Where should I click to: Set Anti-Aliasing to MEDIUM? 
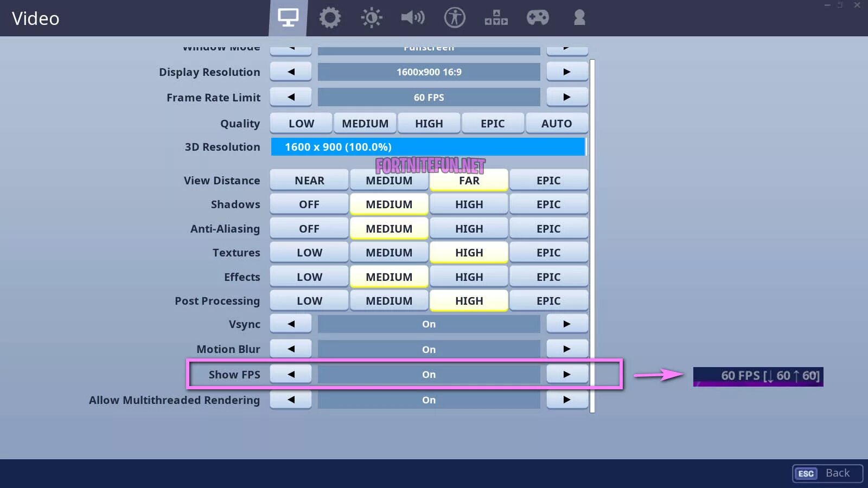click(x=389, y=228)
